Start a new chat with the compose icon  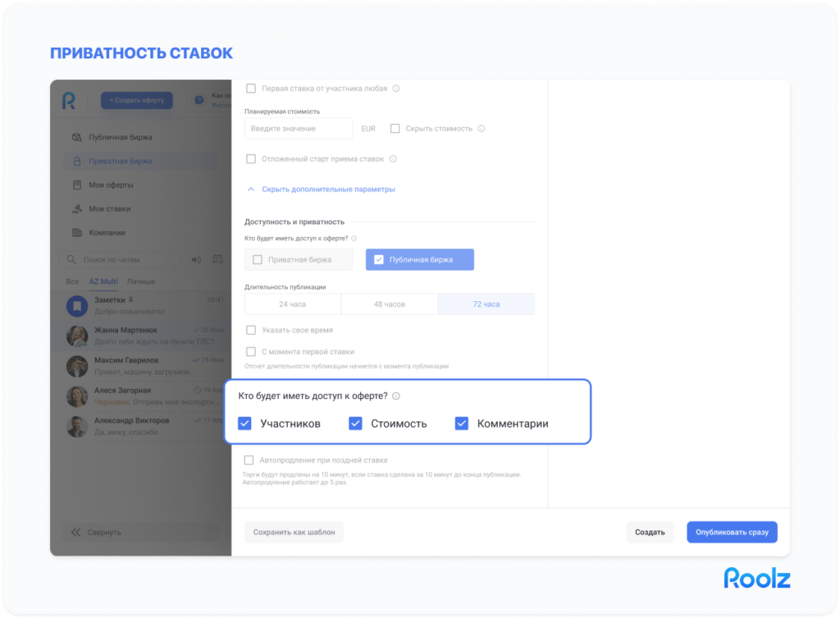coord(217,261)
